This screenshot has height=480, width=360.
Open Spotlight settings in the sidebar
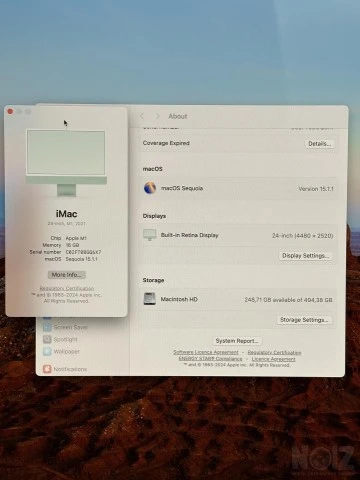(60, 339)
